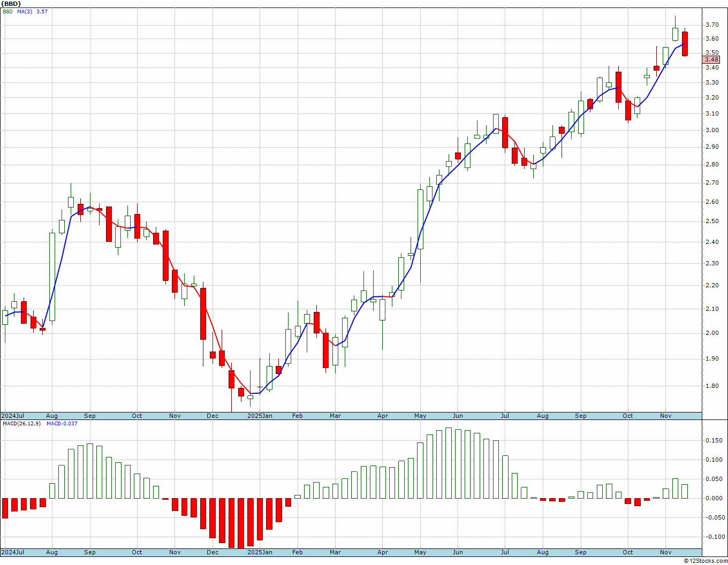Screen dimensions: 728x565
Task: Select the 2.00 price axis label
Action: click(x=712, y=333)
